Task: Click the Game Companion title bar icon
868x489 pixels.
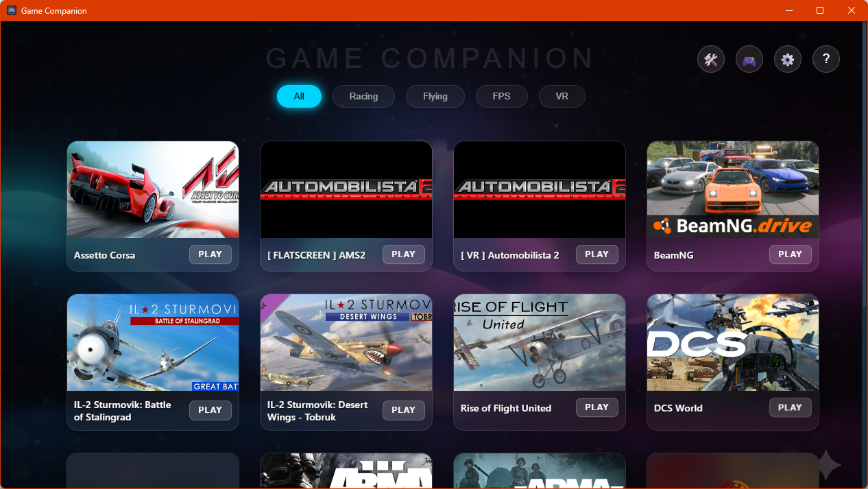Action: point(12,11)
